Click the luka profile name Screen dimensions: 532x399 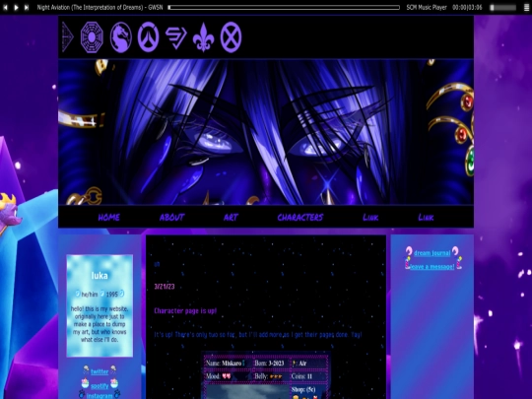(x=100, y=276)
